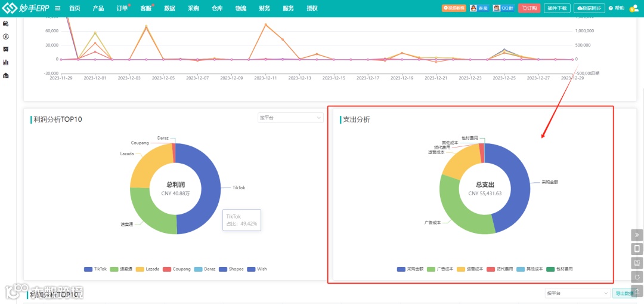Screen dimensions: 644x304
Task: Toggle 货代费用 legend swatch in expense chart
Action: click(x=491, y=269)
